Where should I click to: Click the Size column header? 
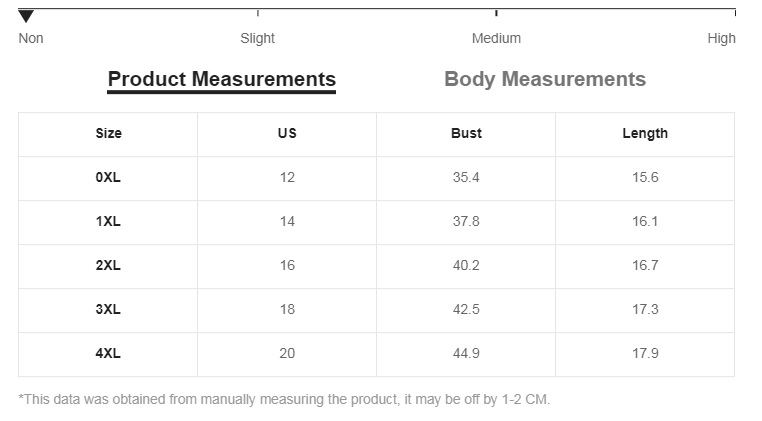coord(108,134)
